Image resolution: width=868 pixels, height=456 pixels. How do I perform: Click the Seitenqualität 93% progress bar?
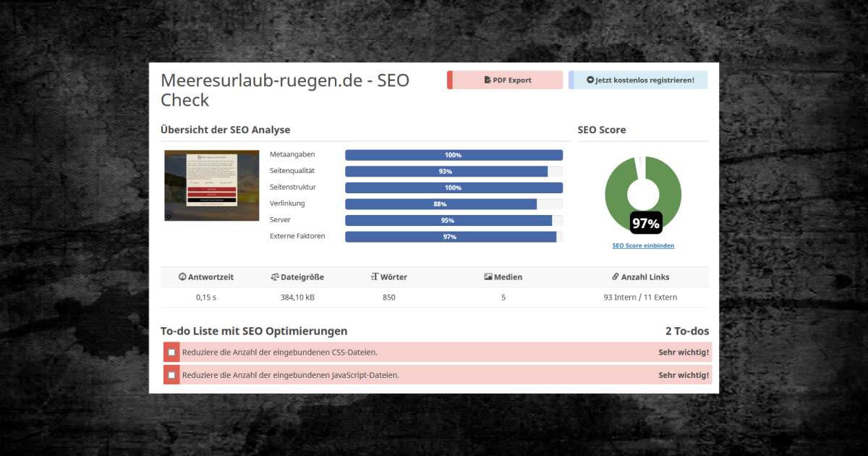tap(454, 172)
